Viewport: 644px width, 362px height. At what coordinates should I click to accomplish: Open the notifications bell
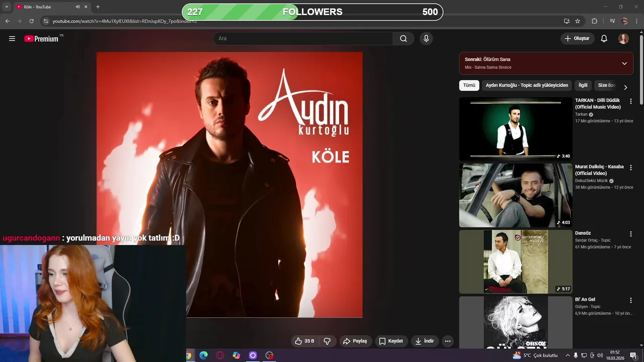(604, 39)
